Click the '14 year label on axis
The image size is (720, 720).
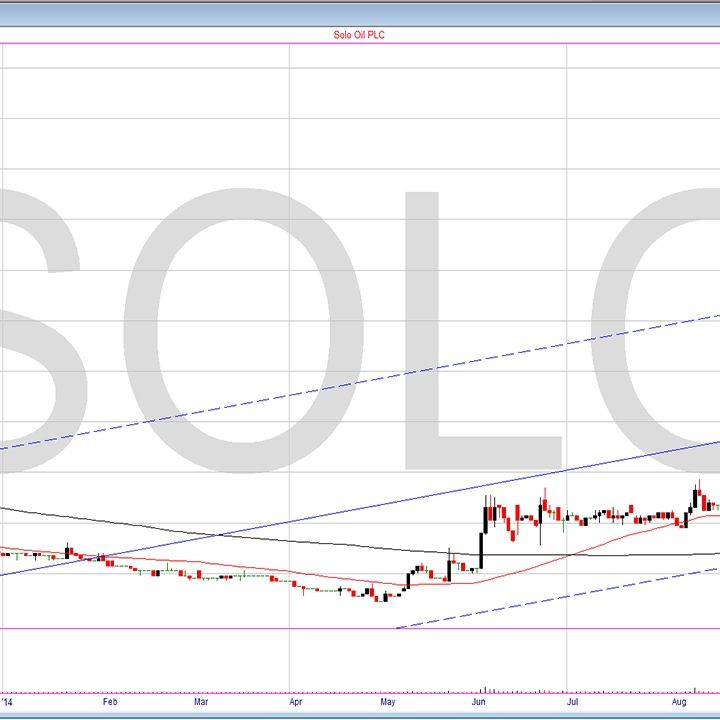(x=10, y=702)
